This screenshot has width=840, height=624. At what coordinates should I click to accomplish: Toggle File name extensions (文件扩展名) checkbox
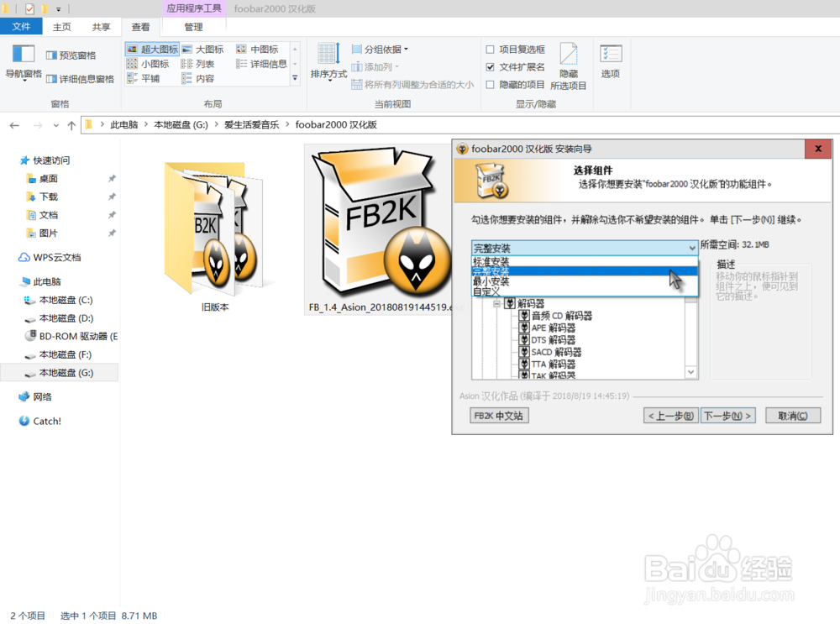[490, 67]
